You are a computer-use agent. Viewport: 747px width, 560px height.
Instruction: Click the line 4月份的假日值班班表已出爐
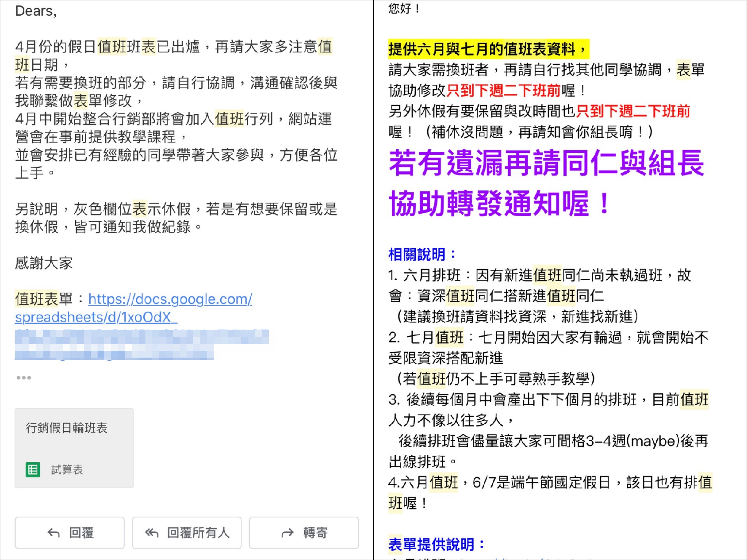point(174,47)
